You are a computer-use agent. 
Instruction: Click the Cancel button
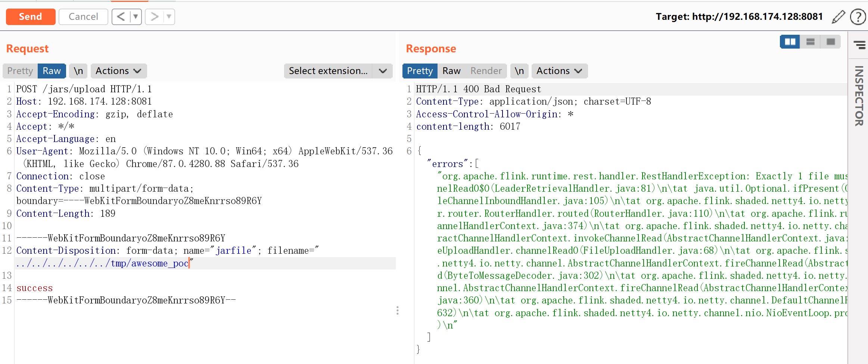83,17
